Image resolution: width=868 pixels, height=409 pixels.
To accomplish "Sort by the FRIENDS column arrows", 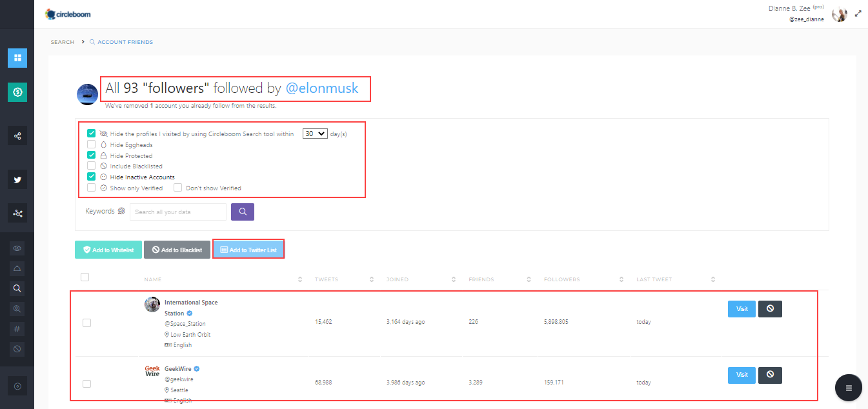I will [x=529, y=279].
